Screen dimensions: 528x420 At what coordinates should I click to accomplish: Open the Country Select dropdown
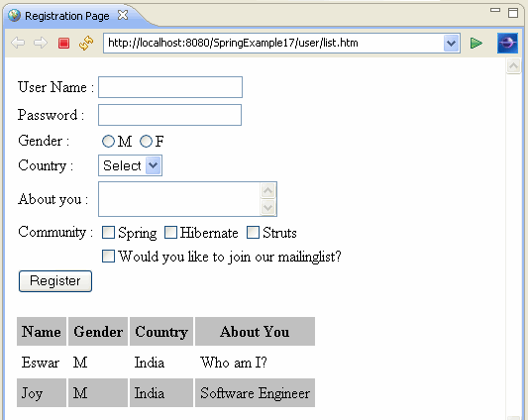(x=130, y=165)
